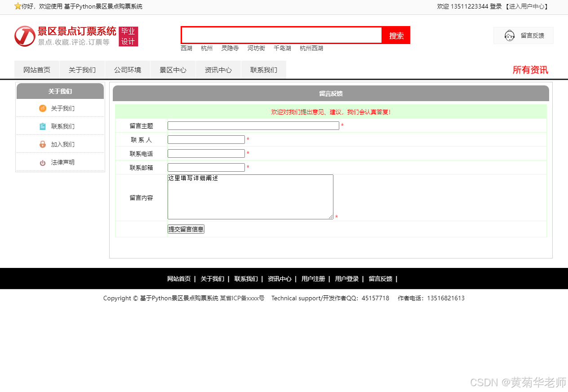
Task: Click footer link 关于我们
Action: 212,279
